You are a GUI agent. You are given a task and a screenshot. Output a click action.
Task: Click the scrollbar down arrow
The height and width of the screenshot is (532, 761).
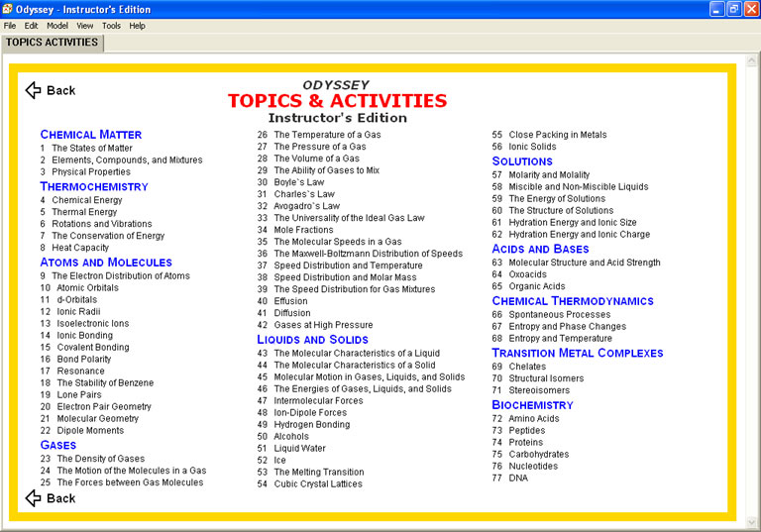752,522
